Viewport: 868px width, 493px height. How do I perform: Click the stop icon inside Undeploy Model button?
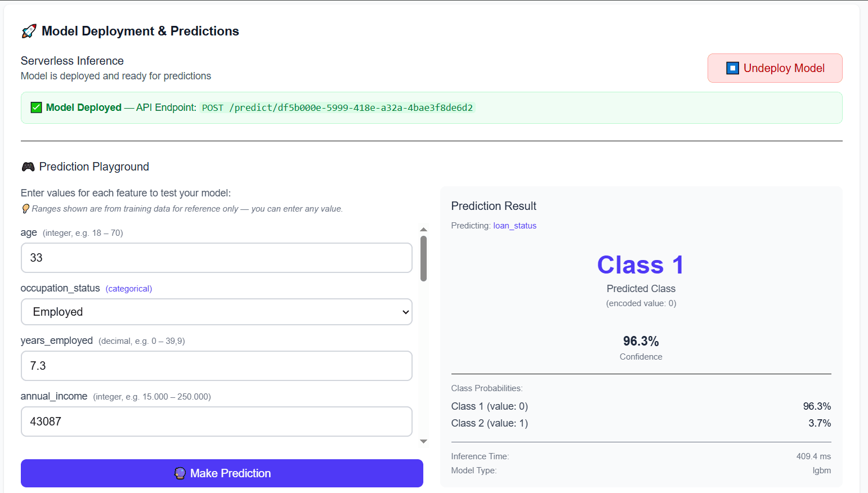(732, 68)
